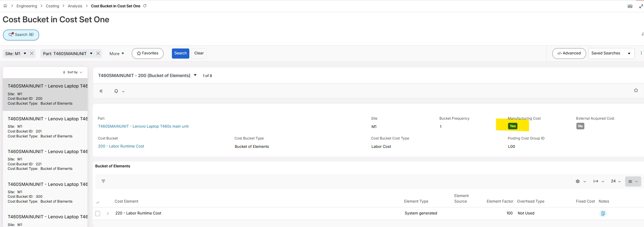Screen dimensions: 644x227
Task: Select list record with Cost Bucket ID 201
Action: click(x=45, y=127)
